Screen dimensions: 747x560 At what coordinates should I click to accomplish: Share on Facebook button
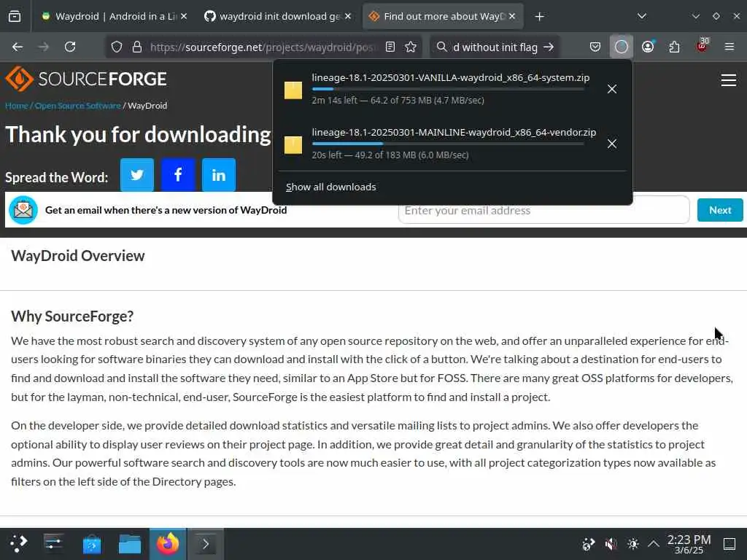178,175
